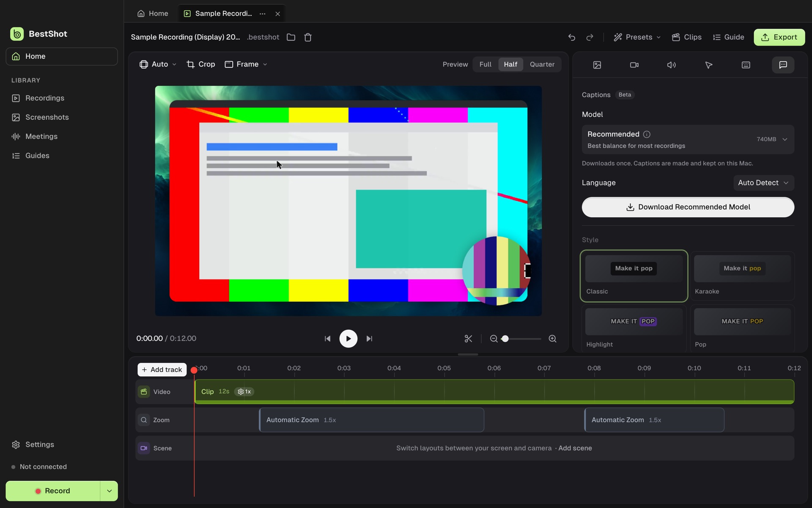
Task: Expand the Recommended model selector
Action: click(x=688, y=139)
